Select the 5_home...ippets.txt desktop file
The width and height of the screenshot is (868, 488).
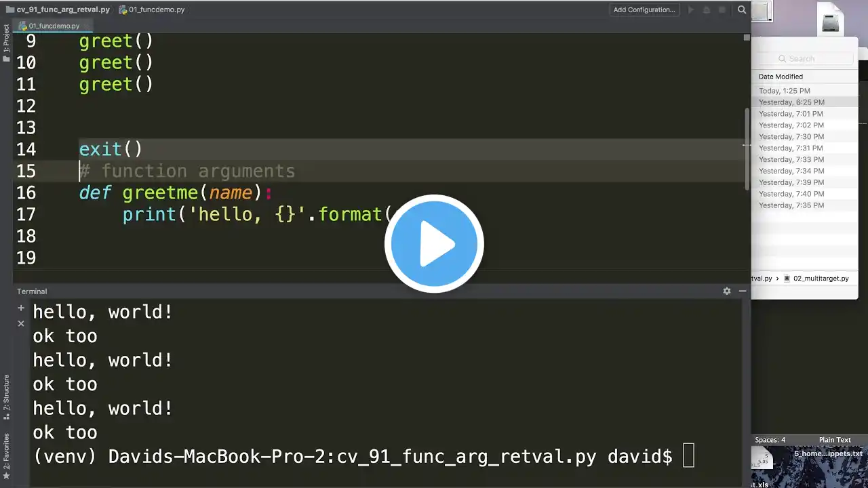pyautogui.click(x=828, y=453)
